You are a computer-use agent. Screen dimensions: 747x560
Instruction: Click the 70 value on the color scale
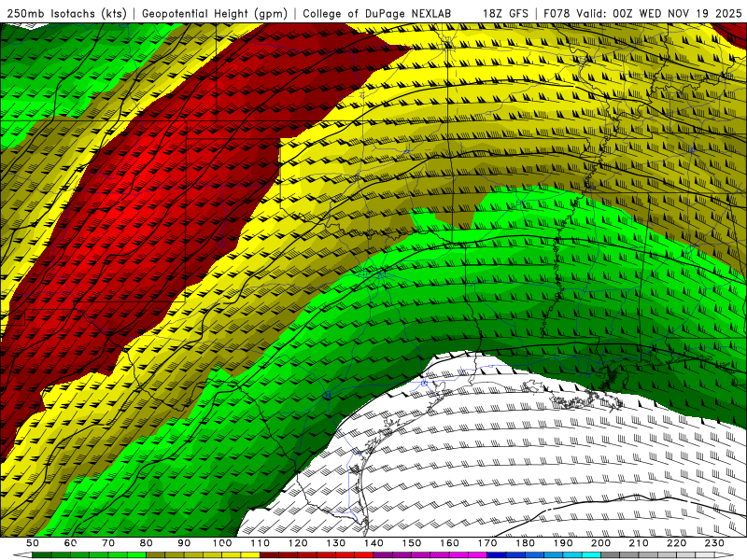click(108, 543)
